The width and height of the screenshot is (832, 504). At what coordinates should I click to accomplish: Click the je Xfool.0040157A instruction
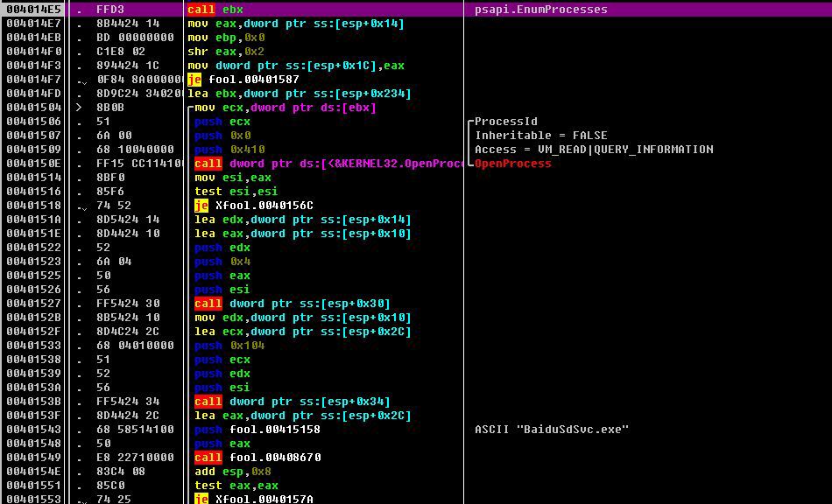tap(254, 499)
